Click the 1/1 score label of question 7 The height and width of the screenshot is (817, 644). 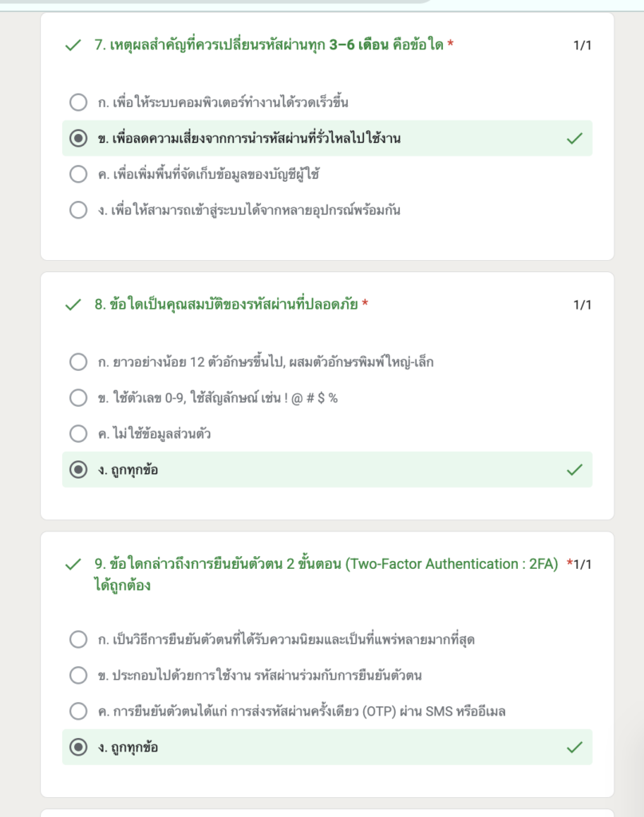coord(582,45)
